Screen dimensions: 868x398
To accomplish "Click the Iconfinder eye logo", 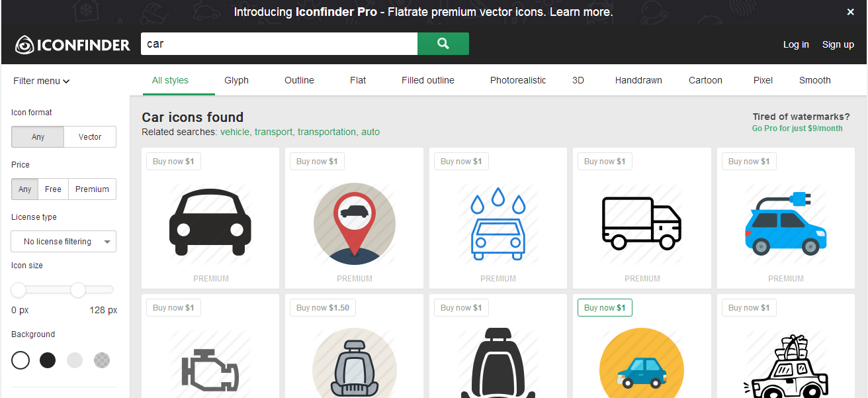I will 24,45.
